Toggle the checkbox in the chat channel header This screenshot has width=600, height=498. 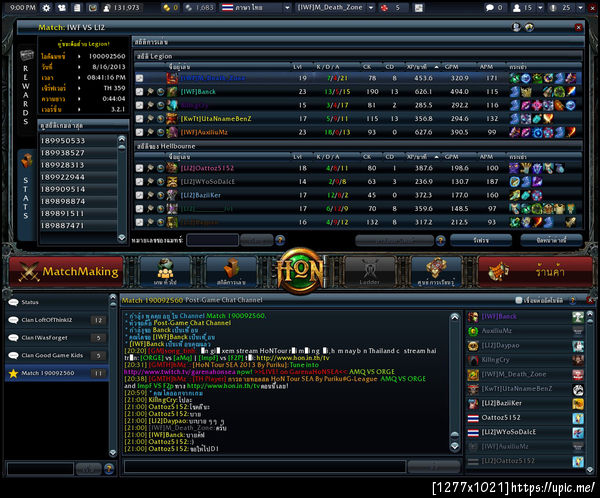pos(519,300)
